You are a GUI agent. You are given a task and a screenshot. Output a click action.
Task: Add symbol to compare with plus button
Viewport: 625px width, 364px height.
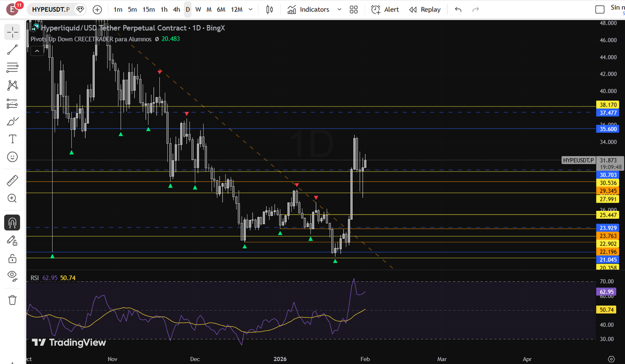pos(97,9)
